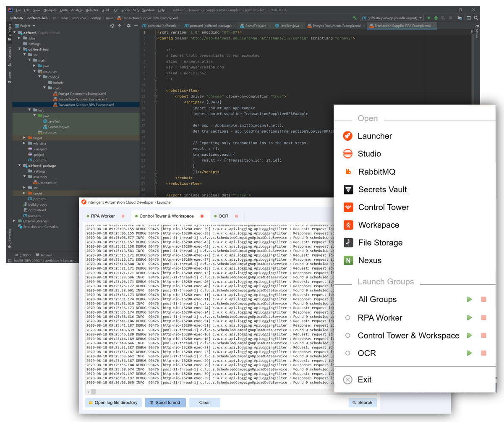504x422 pixels.
Task: Click IntelliJ Build project hammer icon
Action: [355, 18]
